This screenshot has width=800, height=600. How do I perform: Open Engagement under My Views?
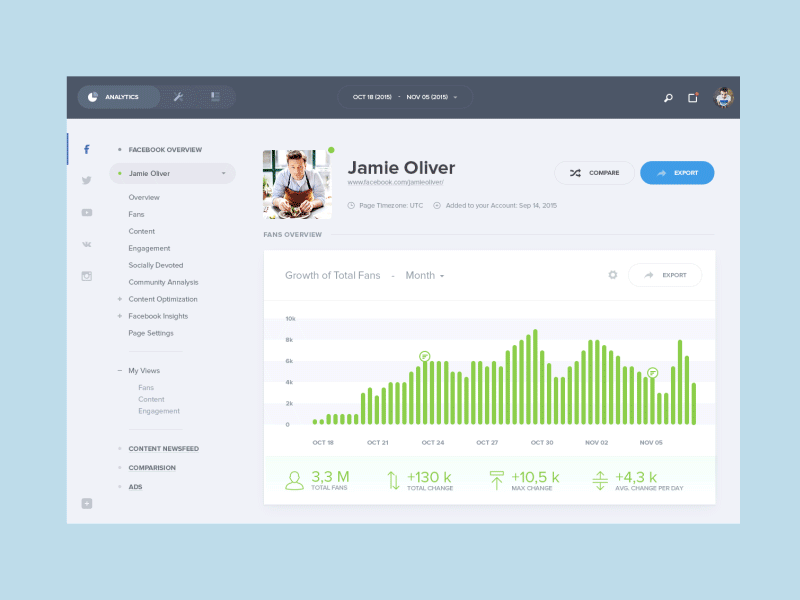tap(159, 411)
